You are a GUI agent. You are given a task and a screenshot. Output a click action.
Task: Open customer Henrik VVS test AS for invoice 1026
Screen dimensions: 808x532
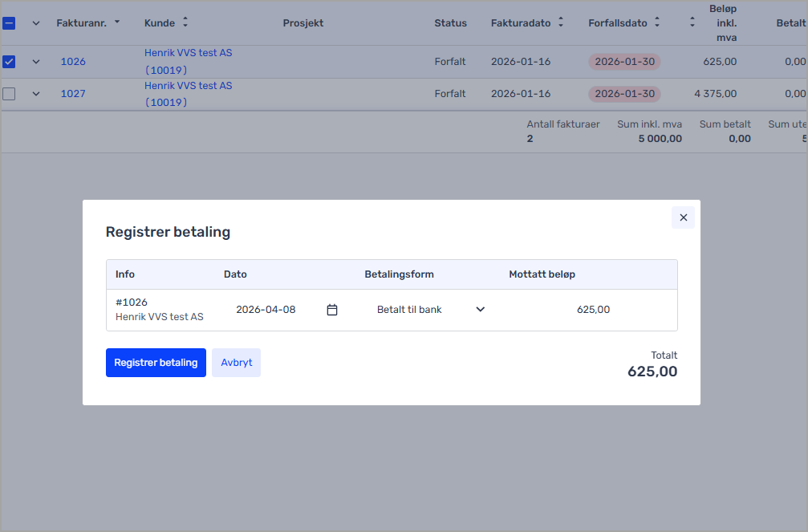click(188, 53)
